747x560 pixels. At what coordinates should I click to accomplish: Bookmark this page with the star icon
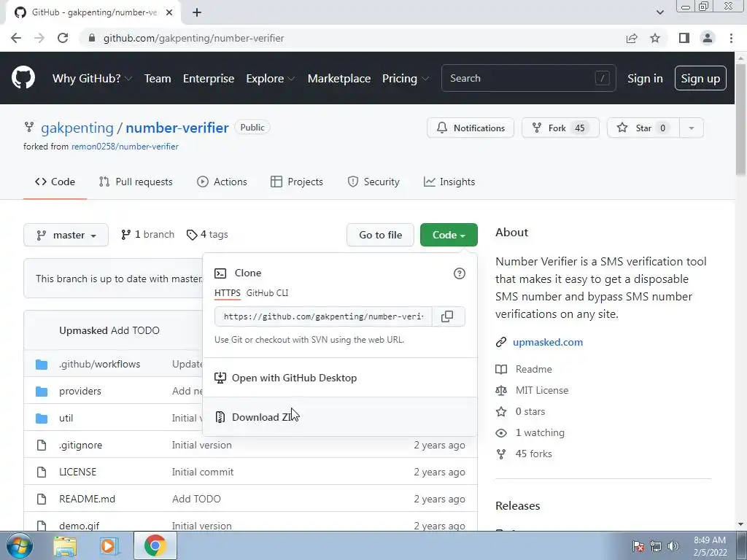(655, 38)
